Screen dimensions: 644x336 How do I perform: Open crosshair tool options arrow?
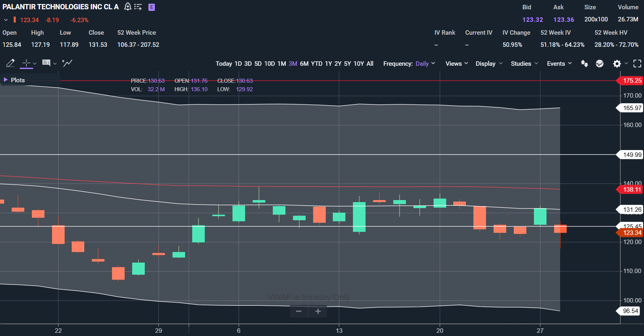(35, 63)
